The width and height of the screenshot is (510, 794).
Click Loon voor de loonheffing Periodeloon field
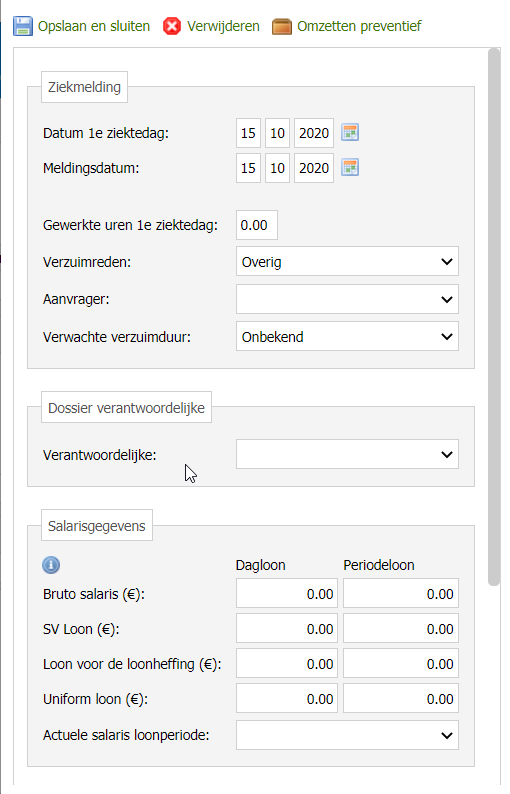tap(401, 663)
